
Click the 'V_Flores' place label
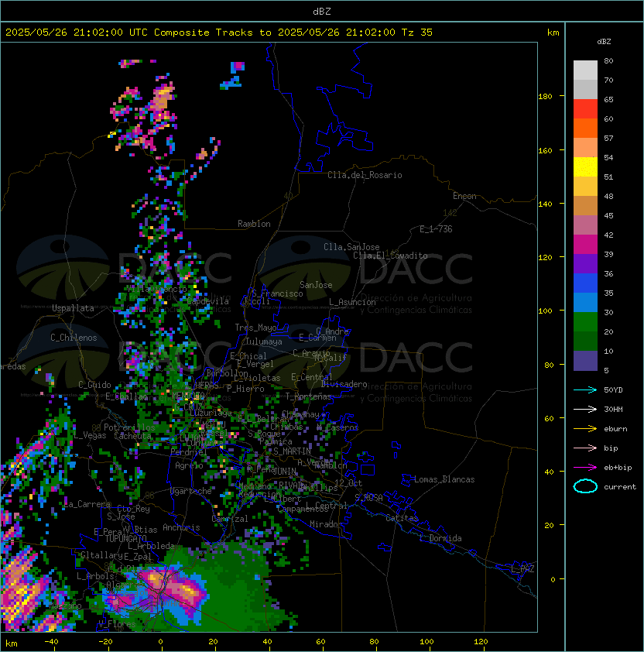(117, 624)
